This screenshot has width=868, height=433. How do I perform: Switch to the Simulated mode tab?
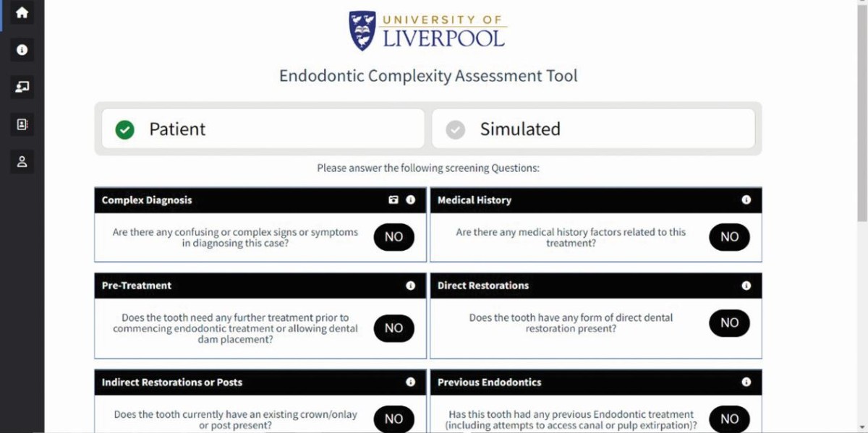click(593, 129)
